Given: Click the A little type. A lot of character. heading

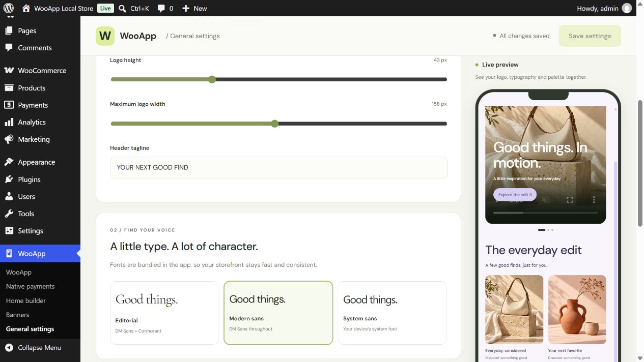Looking at the screenshot, I should (184, 247).
